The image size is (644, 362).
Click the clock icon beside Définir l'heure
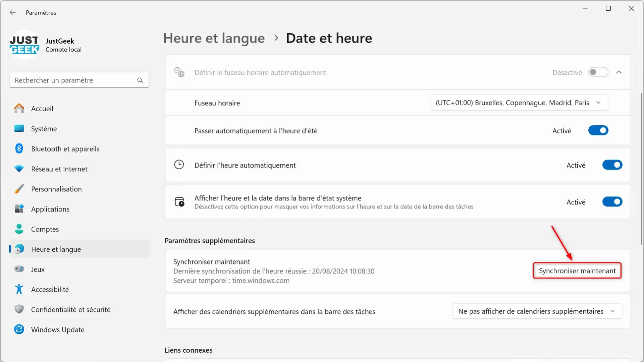click(179, 165)
